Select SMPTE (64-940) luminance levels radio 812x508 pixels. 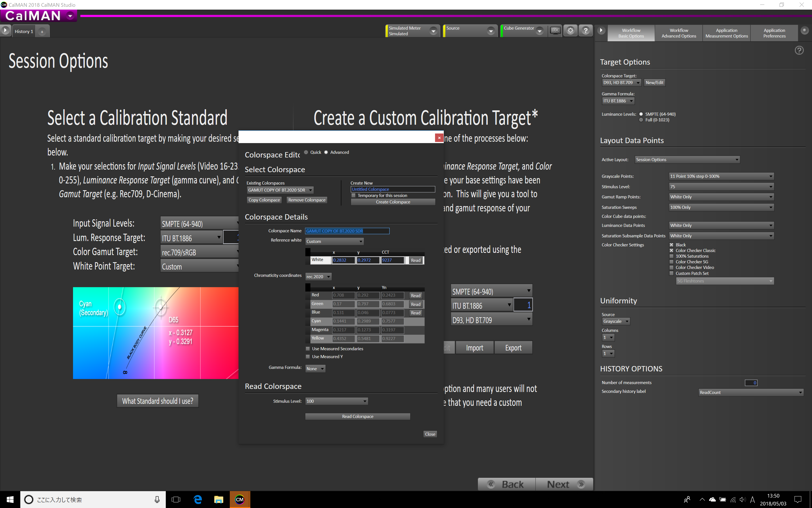tap(641, 114)
